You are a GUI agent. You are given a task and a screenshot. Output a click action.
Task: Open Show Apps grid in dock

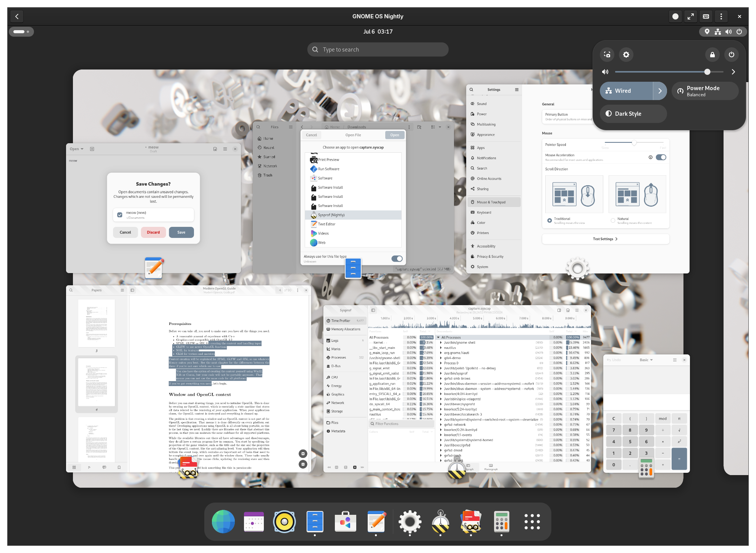point(532,522)
